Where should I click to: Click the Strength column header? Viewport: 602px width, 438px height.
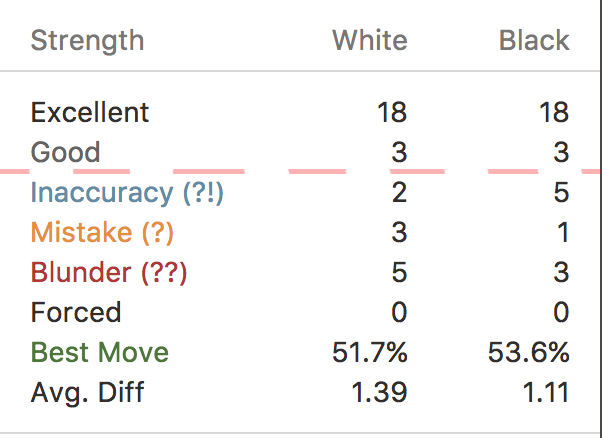[87, 41]
